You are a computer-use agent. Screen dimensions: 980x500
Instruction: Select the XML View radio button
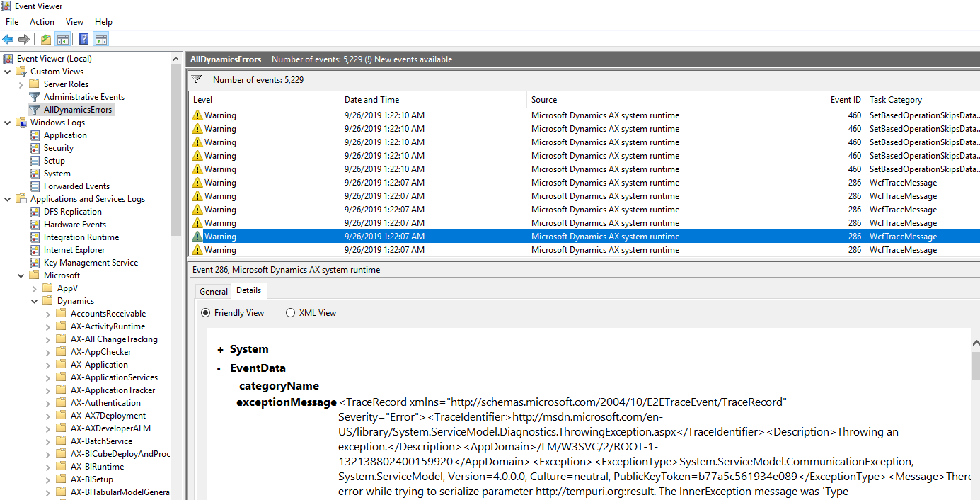[x=290, y=313]
